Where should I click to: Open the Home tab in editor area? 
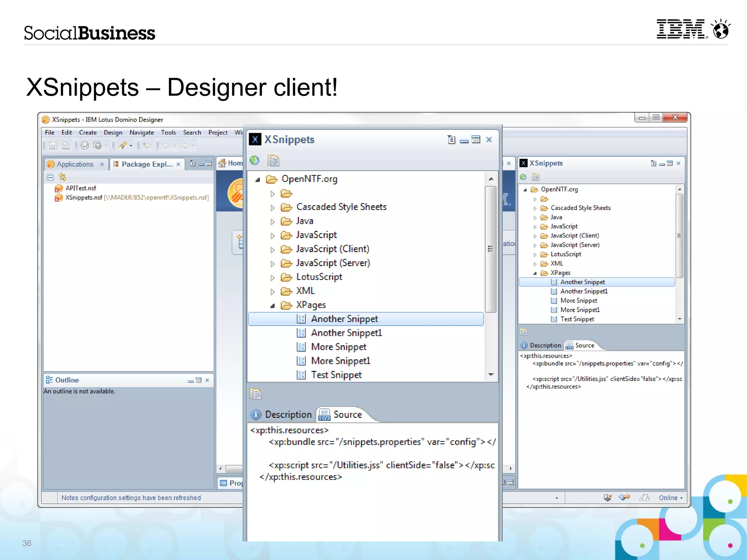point(231,163)
